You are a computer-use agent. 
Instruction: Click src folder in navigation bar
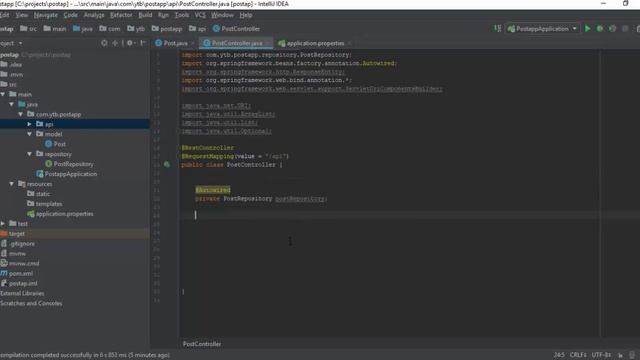29,29
